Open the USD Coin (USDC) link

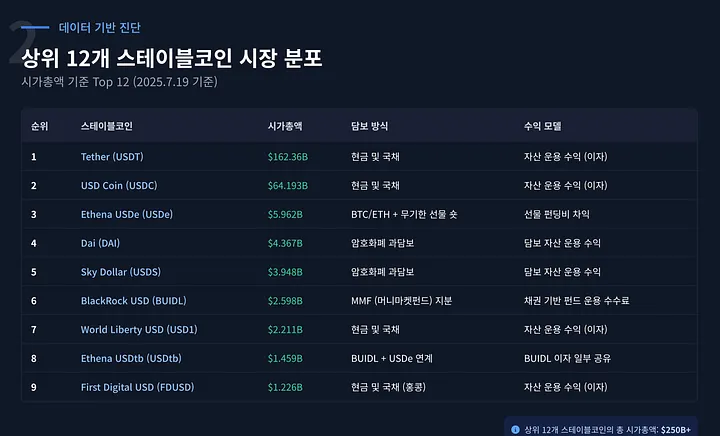[x=119, y=186]
